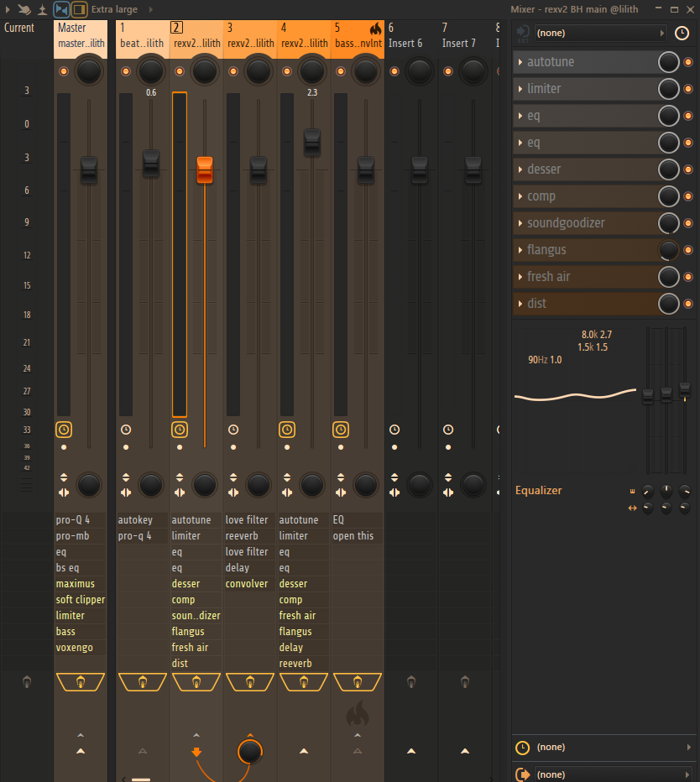Invert polarity on insert 2 track

tap(180, 477)
